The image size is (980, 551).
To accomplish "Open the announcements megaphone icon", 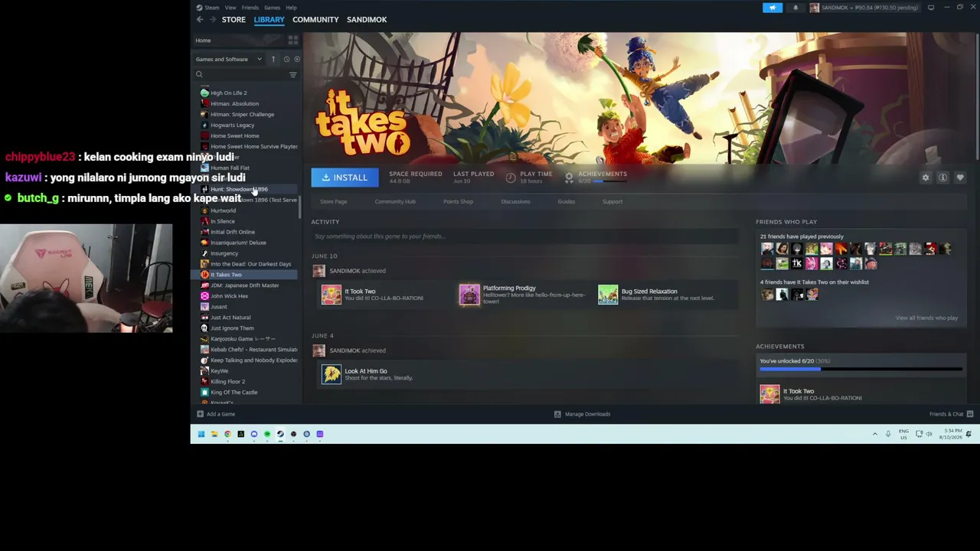I will [x=773, y=8].
